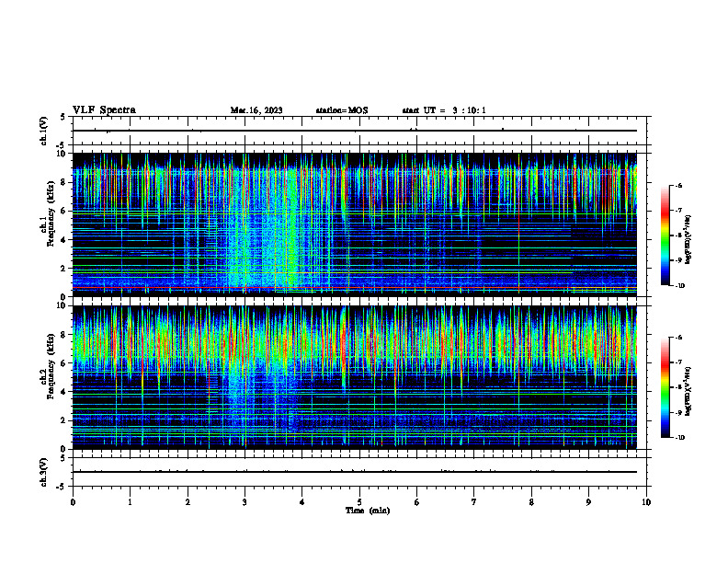Click the ch.1 color bar log(PSD) label

688,239
